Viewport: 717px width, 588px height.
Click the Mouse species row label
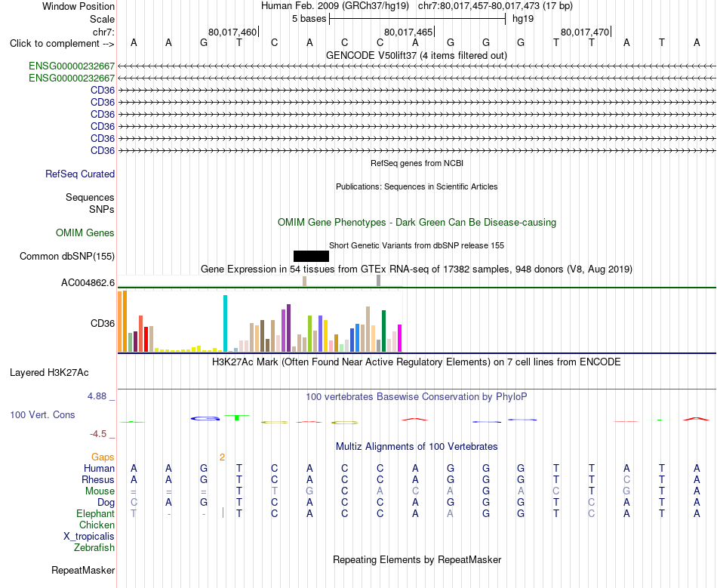tap(100, 491)
